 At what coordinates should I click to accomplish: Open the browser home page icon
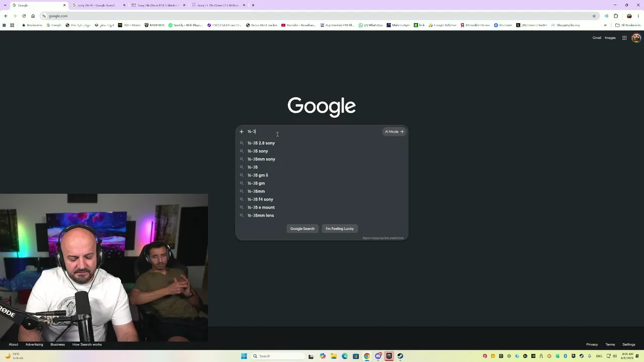click(33, 16)
